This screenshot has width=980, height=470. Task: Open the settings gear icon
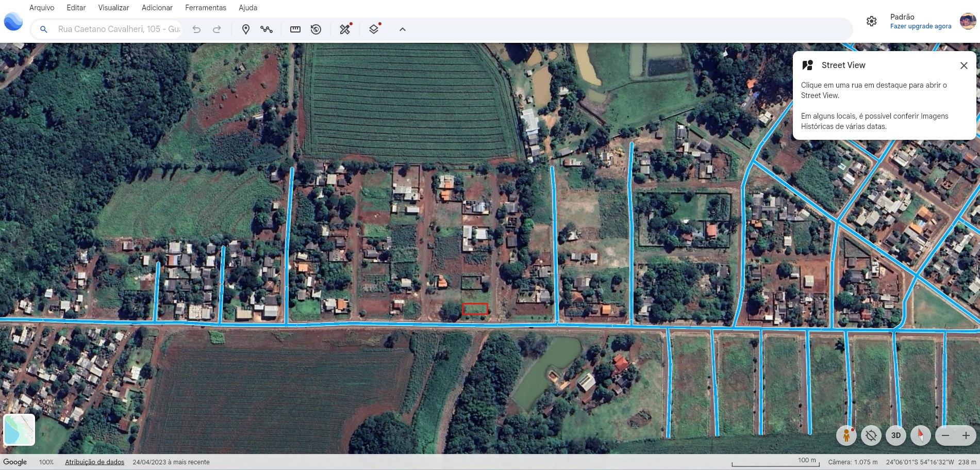pyautogui.click(x=871, y=21)
